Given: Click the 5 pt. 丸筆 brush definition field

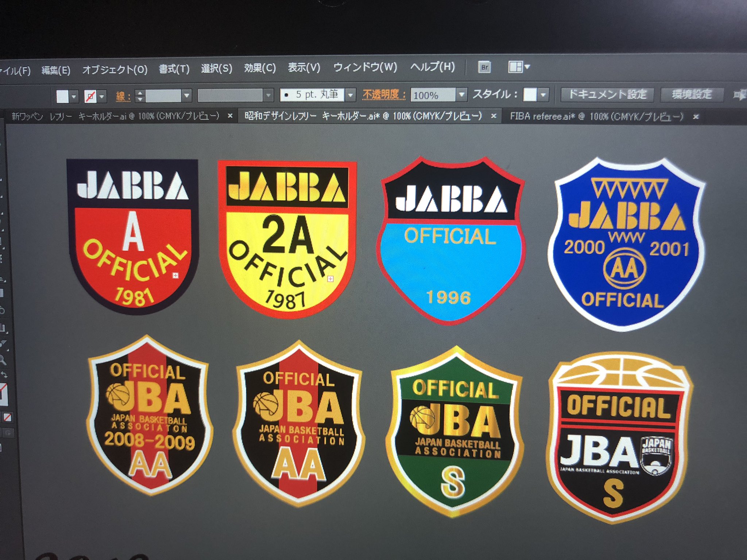Looking at the screenshot, I should point(313,95).
